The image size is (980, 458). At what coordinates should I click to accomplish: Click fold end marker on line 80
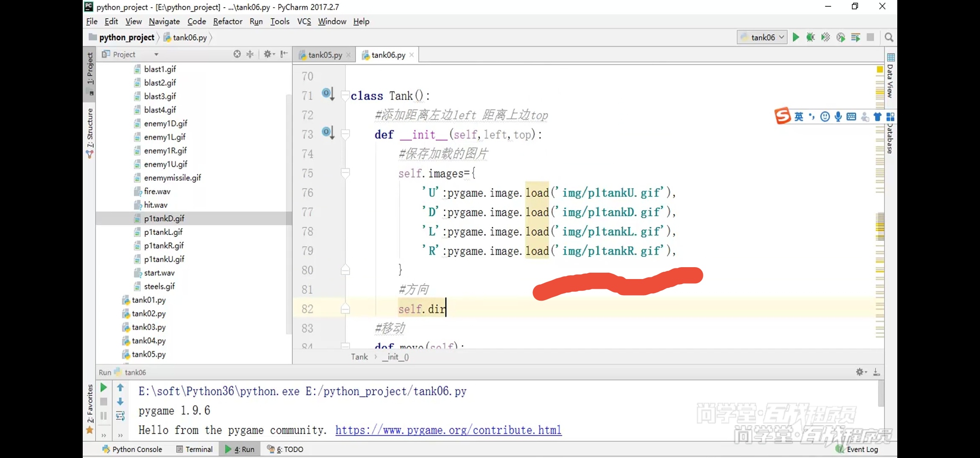click(x=345, y=270)
